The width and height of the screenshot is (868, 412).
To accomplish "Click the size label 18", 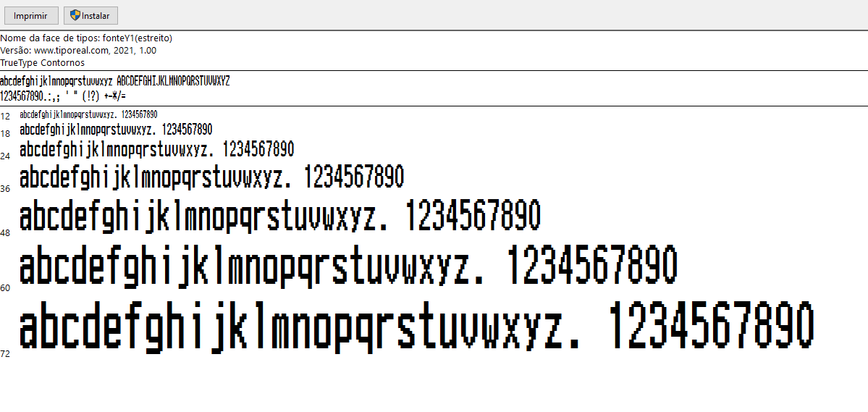I will pos(5,133).
